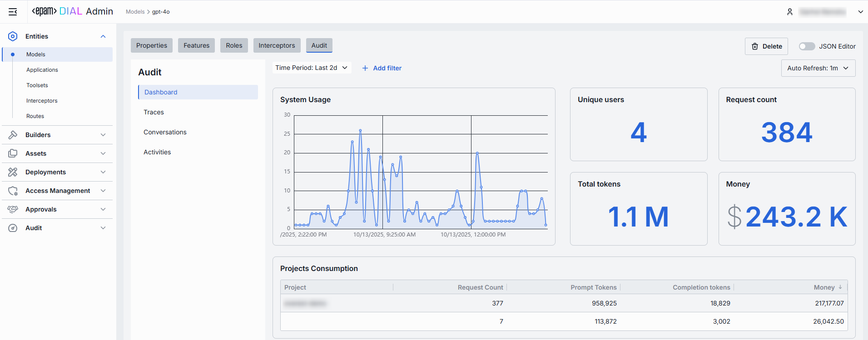
Task: Switch to the Properties tab
Action: point(152,45)
